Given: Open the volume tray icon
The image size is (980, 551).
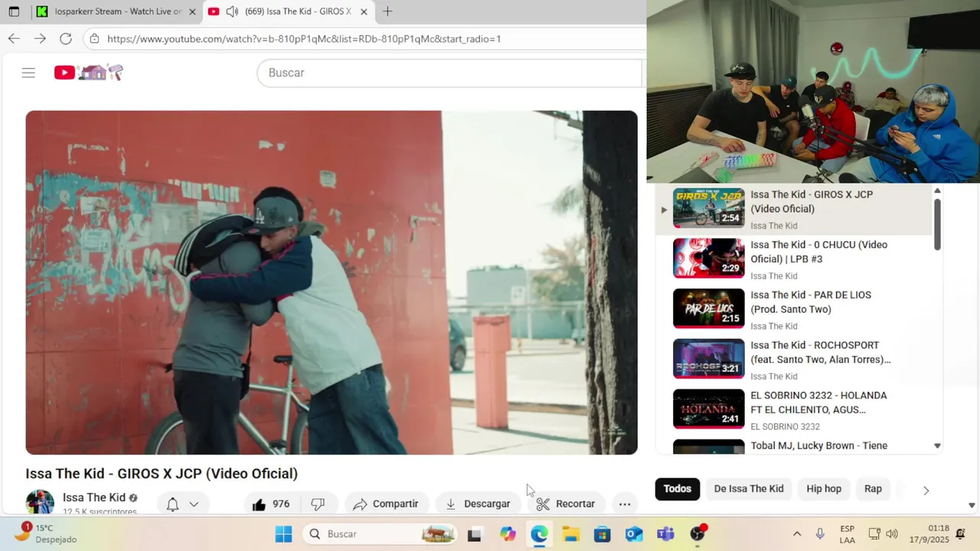Looking at the screenshot, I should pyautogui.click(x=892, y=534).
